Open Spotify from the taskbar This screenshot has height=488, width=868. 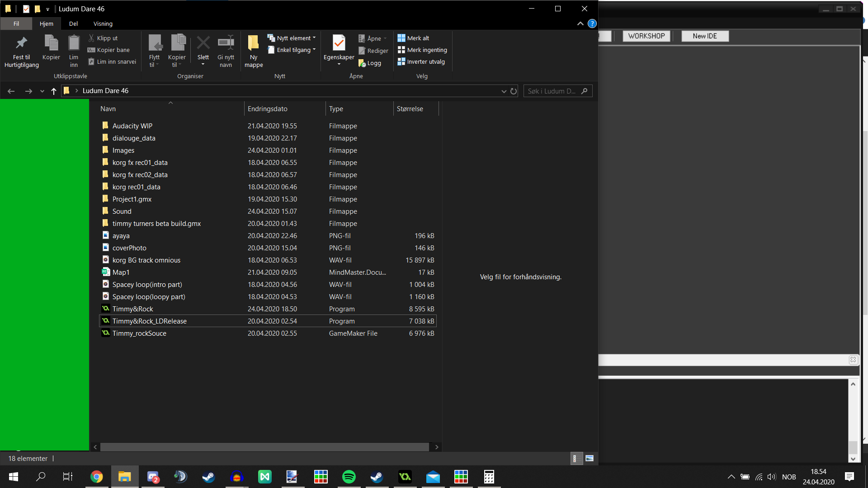349,477
